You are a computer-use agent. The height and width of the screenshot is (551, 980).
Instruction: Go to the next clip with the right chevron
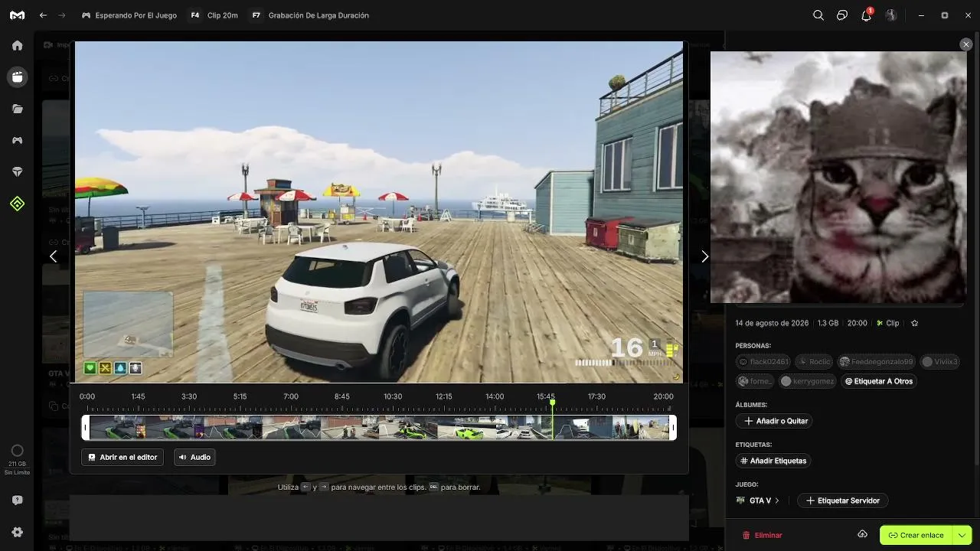(705, 256)
